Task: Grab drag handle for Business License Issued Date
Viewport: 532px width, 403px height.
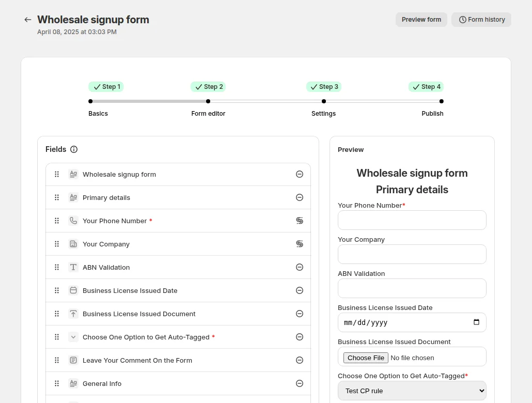Action: (x=57, y=290)
